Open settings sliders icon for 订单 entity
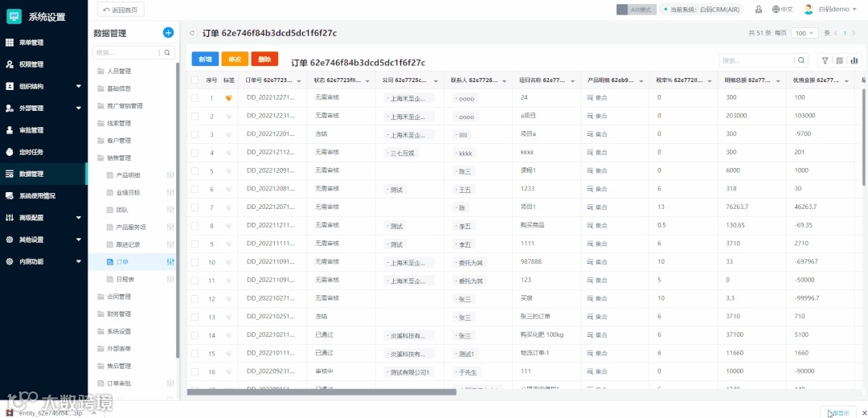 click(170, 262)
